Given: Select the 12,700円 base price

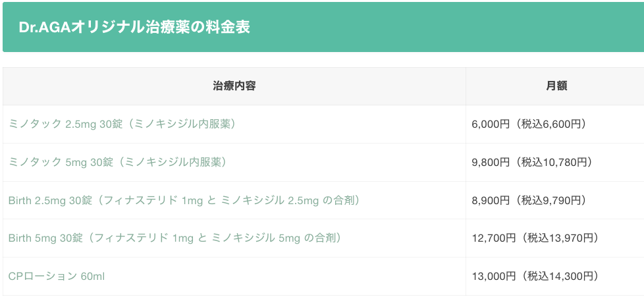Looking at the screenshot, I should coord(494,238).
